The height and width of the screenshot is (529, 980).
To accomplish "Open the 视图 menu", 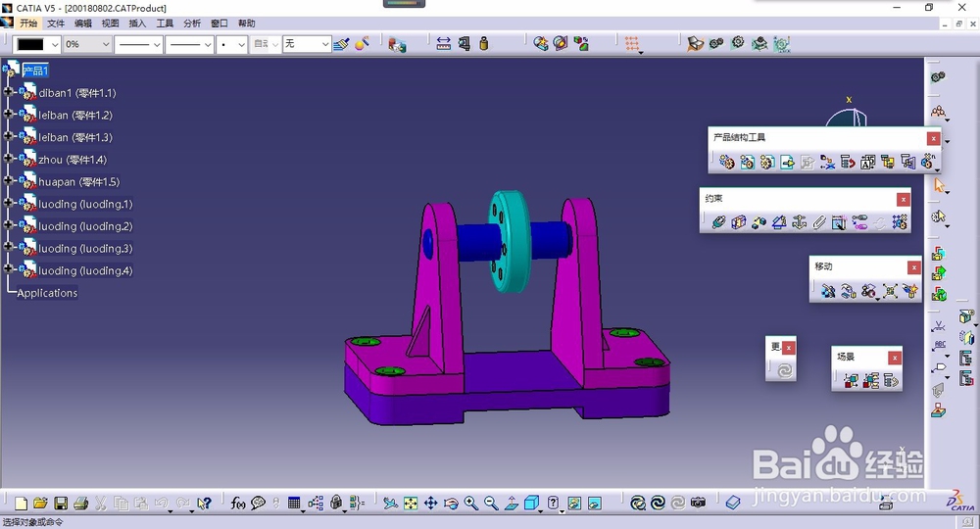I will 110,24.
